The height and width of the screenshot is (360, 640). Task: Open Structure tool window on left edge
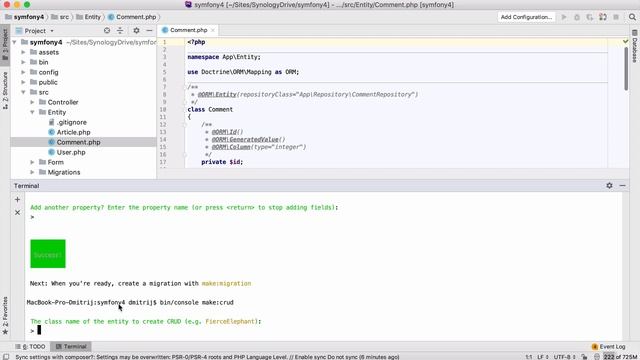(x=5, y=90)
